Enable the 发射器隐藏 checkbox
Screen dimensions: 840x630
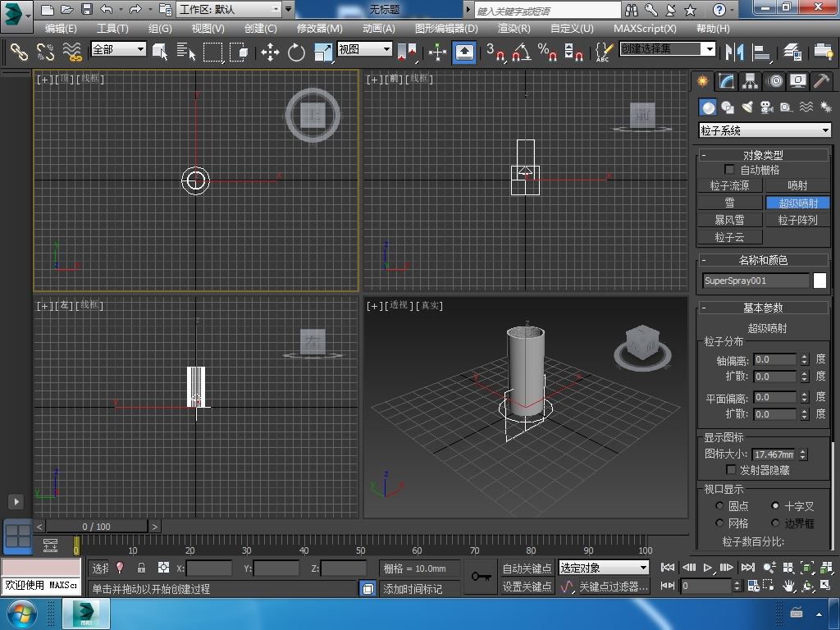(732, 470)
